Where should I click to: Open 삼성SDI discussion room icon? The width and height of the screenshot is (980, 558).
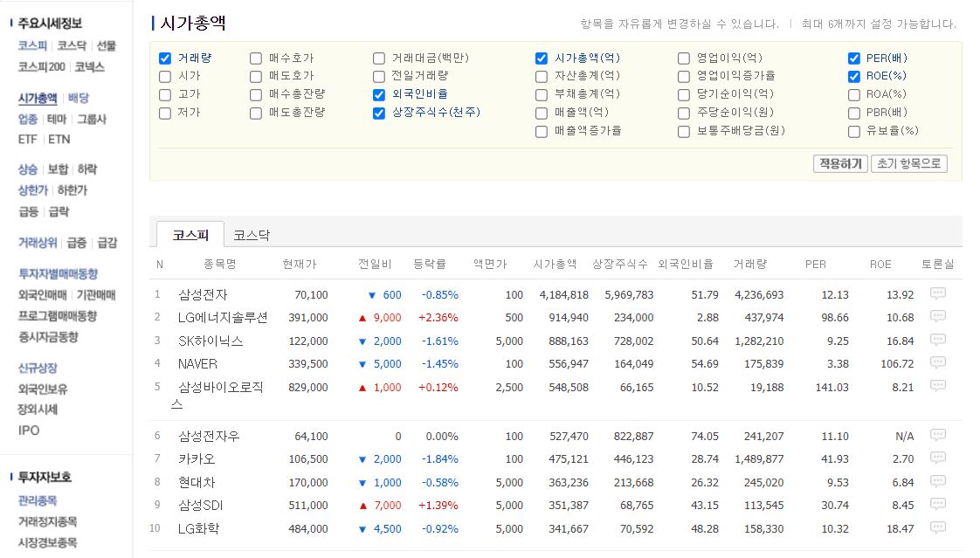tap(937, 504)
